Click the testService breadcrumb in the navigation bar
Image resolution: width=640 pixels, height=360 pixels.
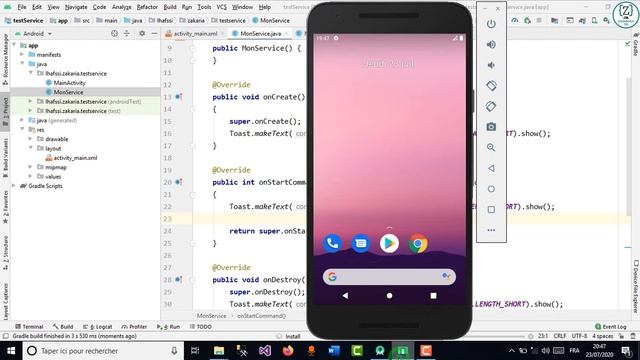pyautogui.click(x=24, y=20)
